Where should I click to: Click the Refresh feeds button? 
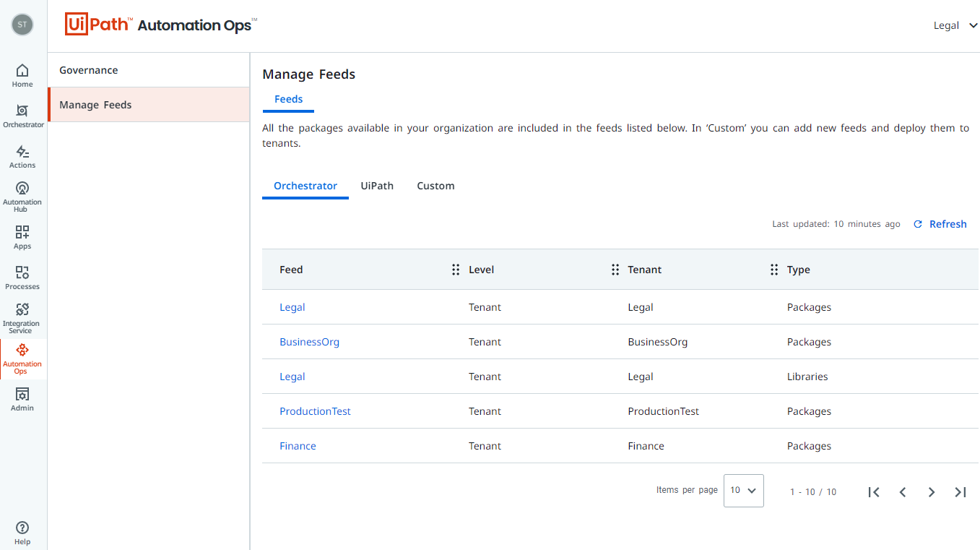point(940,224)
